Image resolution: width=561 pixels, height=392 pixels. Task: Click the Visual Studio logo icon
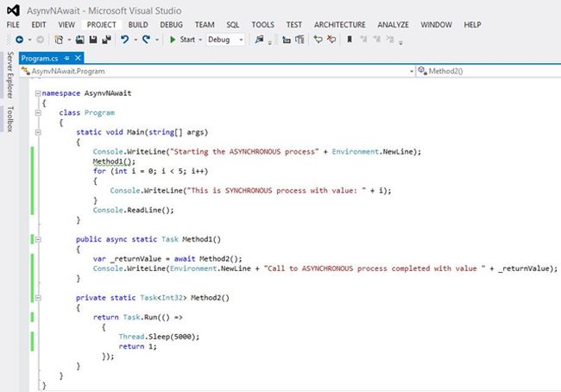point(13,10)
